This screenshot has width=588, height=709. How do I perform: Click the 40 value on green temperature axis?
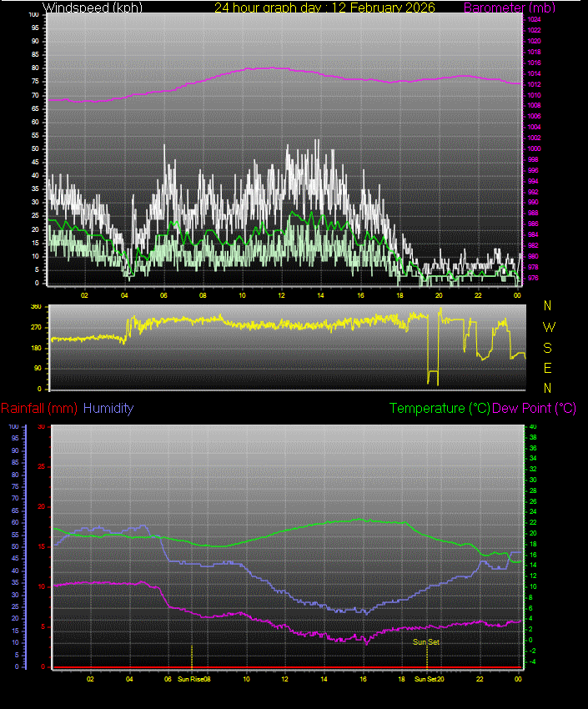click(533, 426)
